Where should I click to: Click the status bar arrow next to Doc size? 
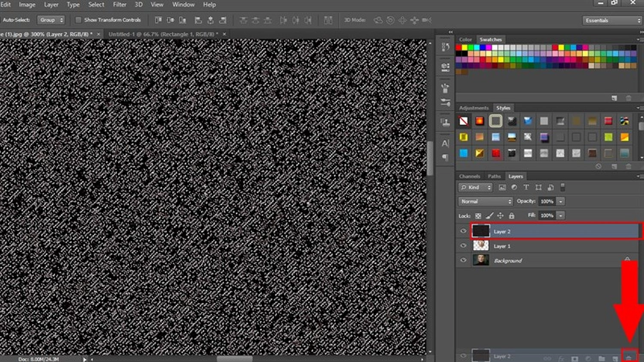pos(85,359)
